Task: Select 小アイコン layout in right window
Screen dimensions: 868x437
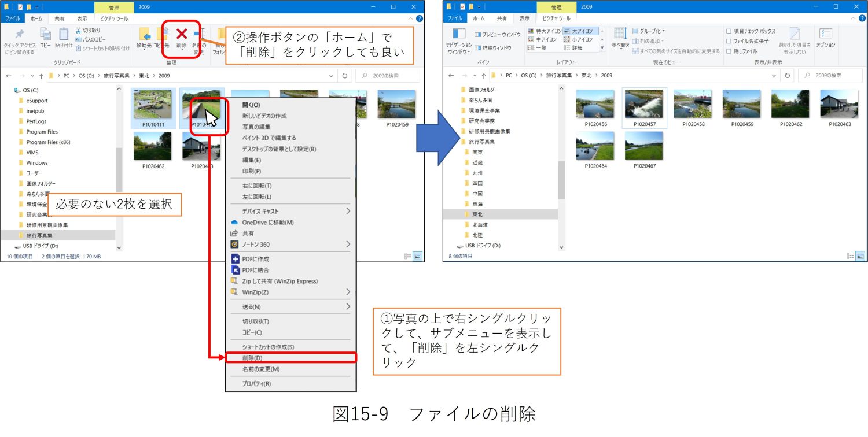Action: pos(578,39)
